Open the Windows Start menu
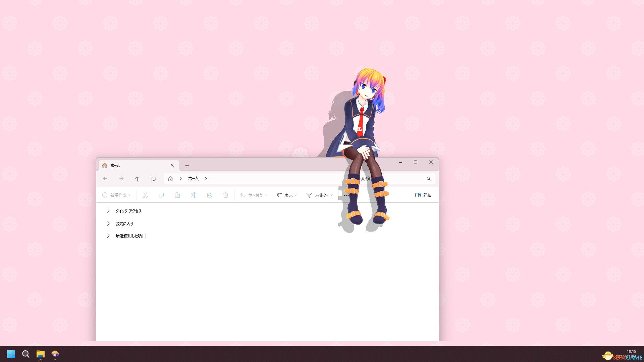 coord(11,354)
